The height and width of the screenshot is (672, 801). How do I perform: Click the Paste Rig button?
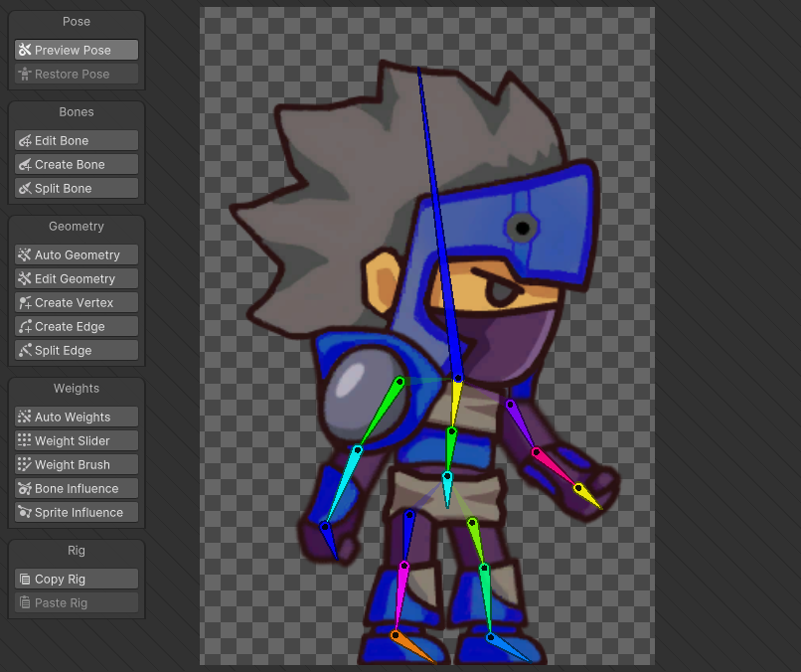pos(76,603)
